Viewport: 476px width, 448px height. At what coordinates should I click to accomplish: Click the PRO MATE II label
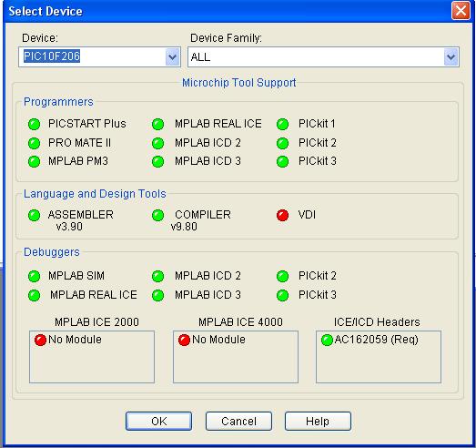tap(79, 143)
